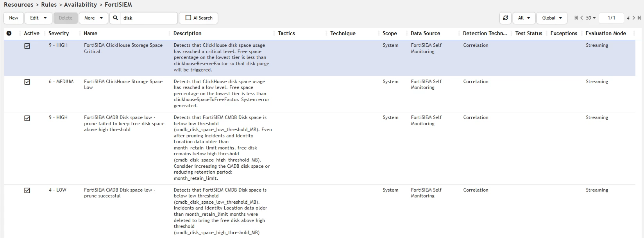The image size is (644, 238).
Task: Select 'CMDB Disk space low - prune successful' name
Action: [120, 193]
